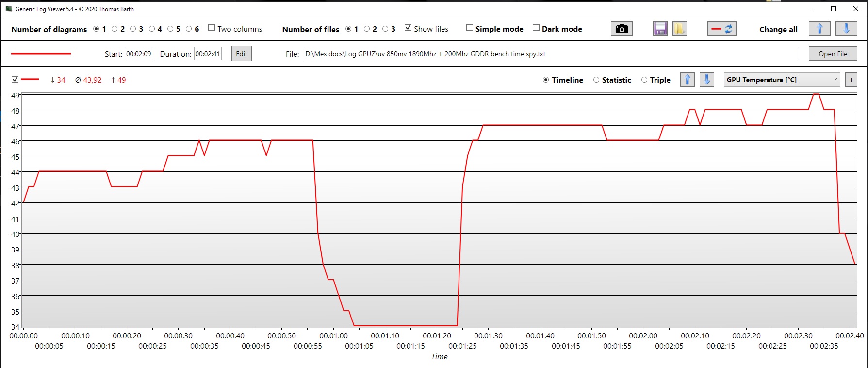This screenshot has height=368, width=868.
Task: Select 6 diagrams radio button
Action: click(189, 29)
